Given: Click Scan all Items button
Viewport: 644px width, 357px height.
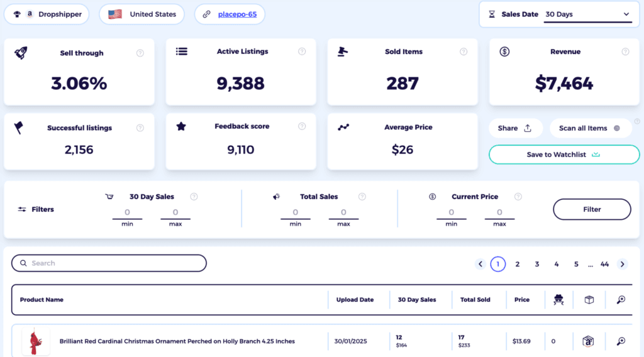Looking at the screenshot, I should pos(590,128).
